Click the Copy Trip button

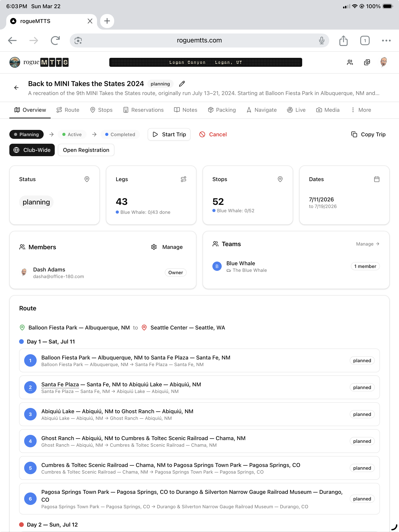368,134
